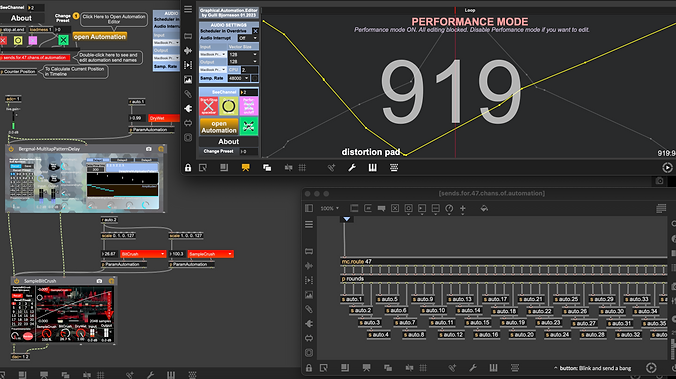
Task: Toggle the yellow circle button in editor panel
Action: pos(228,106)
